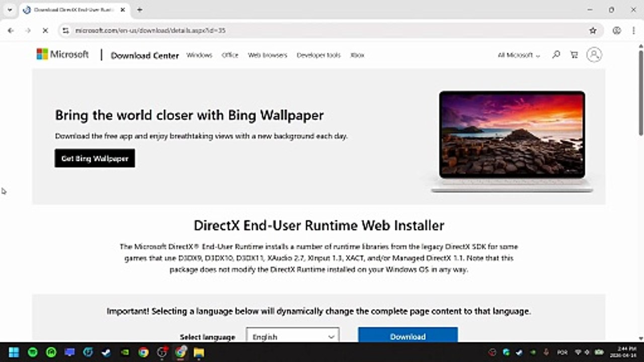Open the Windows Start menu
Screen dimensions: 644x362
(x=14, y=352)
